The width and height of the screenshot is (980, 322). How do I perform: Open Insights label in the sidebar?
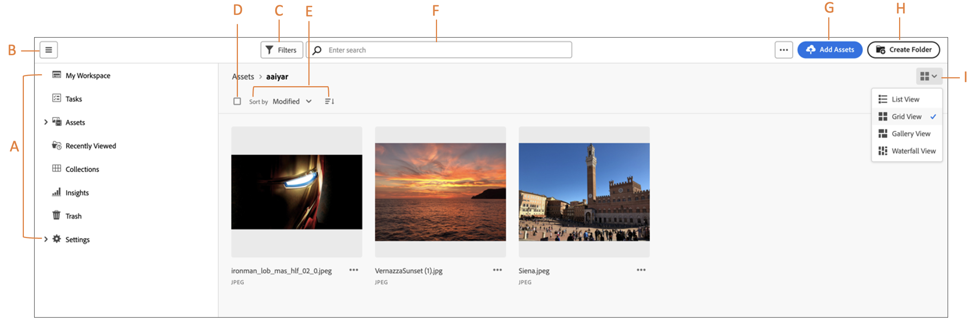(77, 193)
